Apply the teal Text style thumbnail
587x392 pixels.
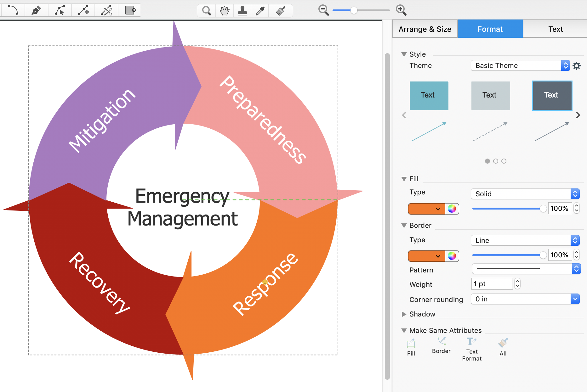pyautogui.click(x=429, y=96)
